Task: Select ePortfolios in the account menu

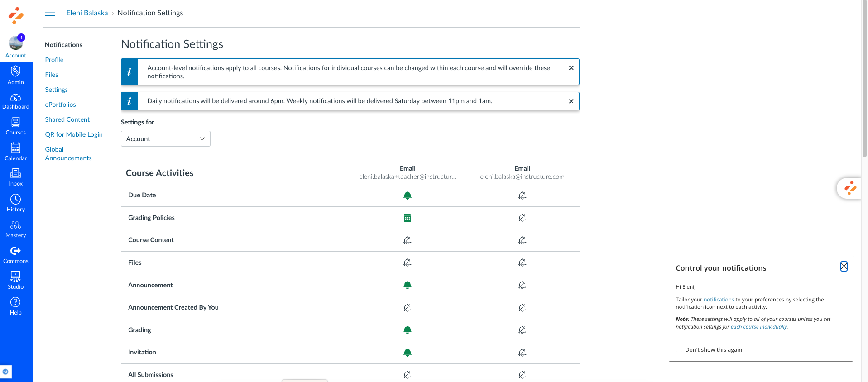Action: [x=60, y=105]
